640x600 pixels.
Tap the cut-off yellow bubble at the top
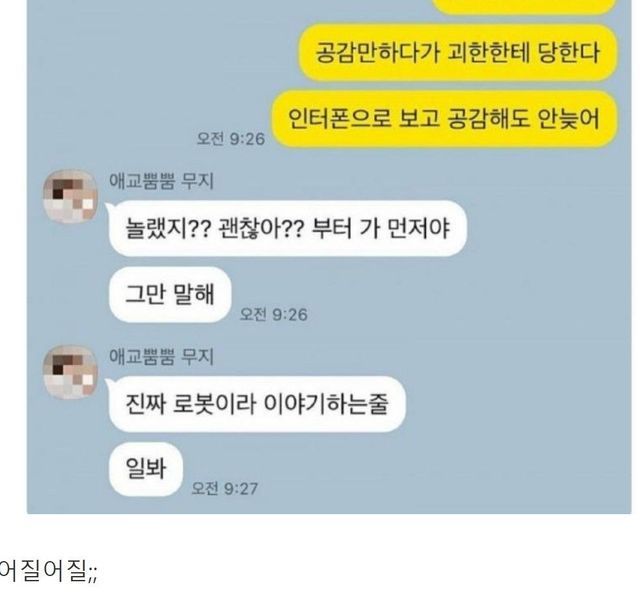(x=524, y=7)
